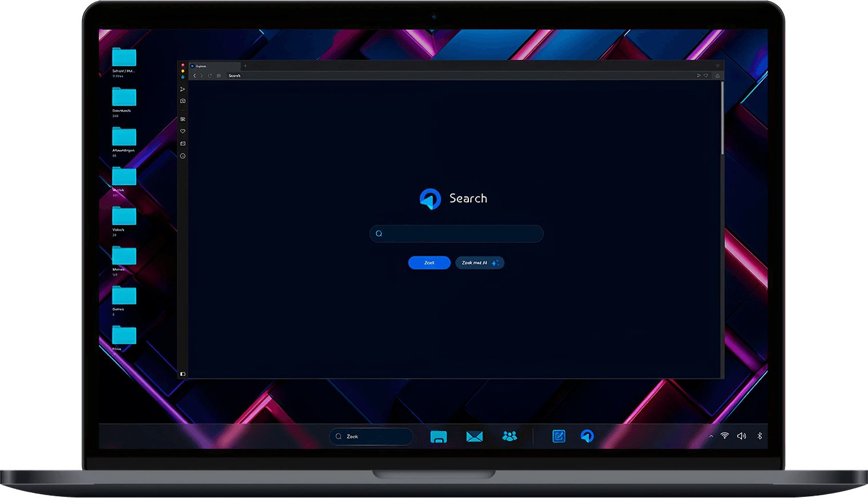Viewport: 868px width, 498px height.
Task: Click the Zoek met AI button
Action: (480, 263)
